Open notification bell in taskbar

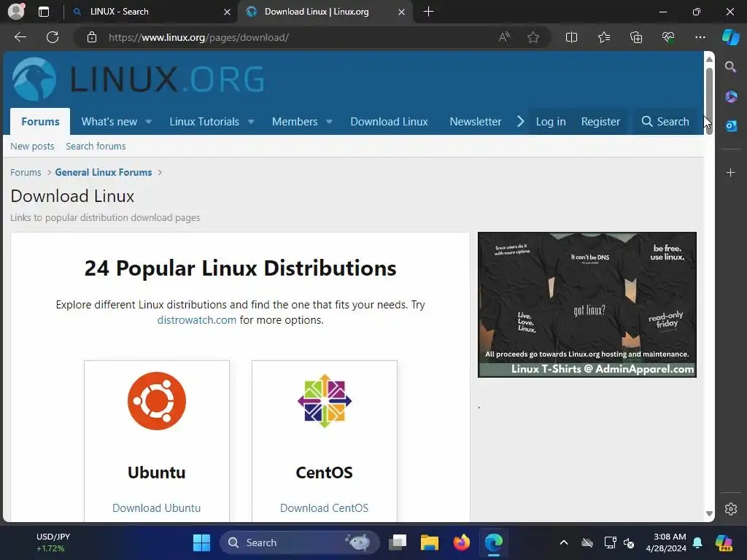pos(697,542)
